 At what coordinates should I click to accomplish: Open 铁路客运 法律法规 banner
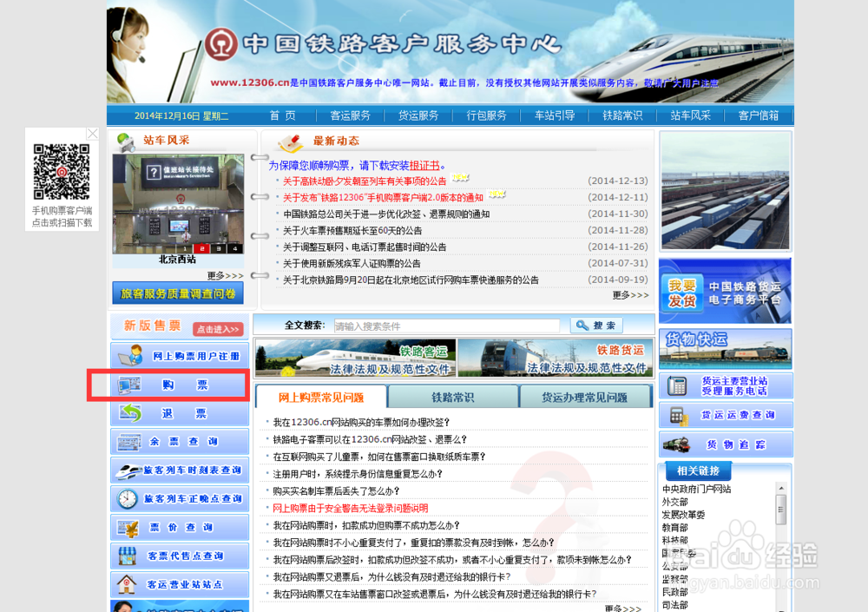[x=355, y=358]
